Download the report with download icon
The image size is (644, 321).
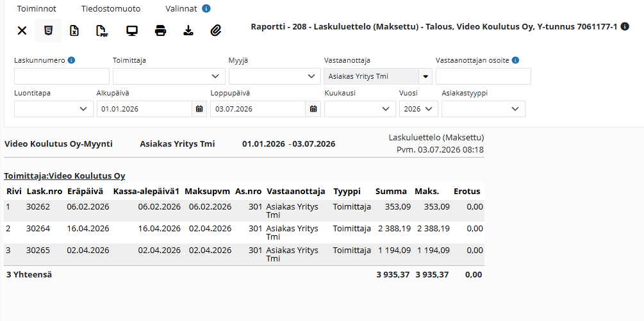tap(188, 30)
